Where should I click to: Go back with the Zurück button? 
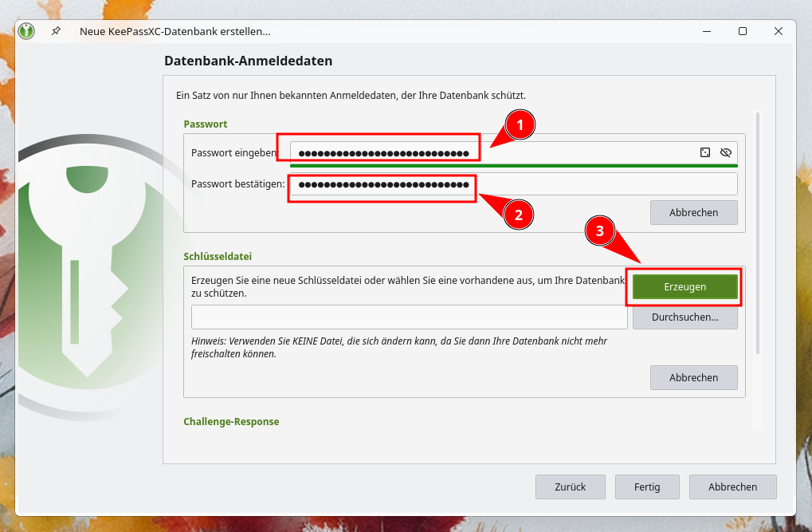tap(571, 487)
